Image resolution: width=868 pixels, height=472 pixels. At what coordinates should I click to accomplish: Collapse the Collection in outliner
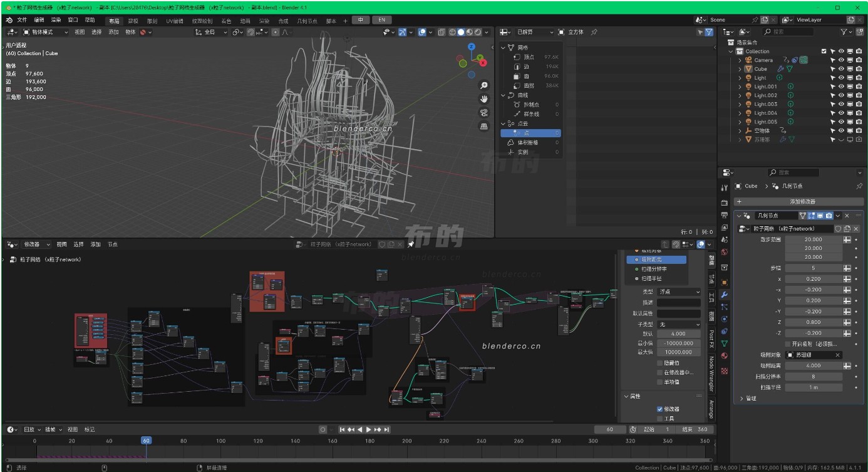click(x=730, y=51)
